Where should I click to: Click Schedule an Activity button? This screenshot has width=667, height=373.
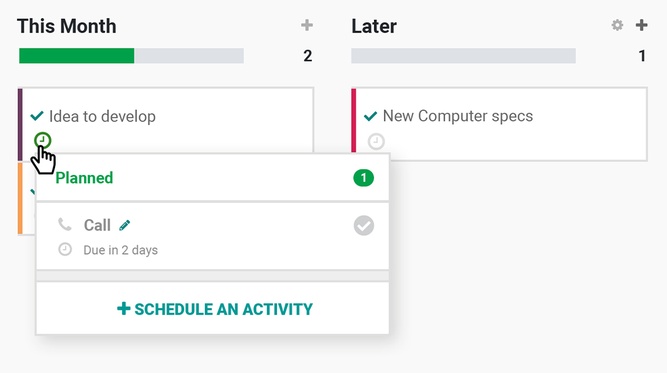[x=215, y=309]
